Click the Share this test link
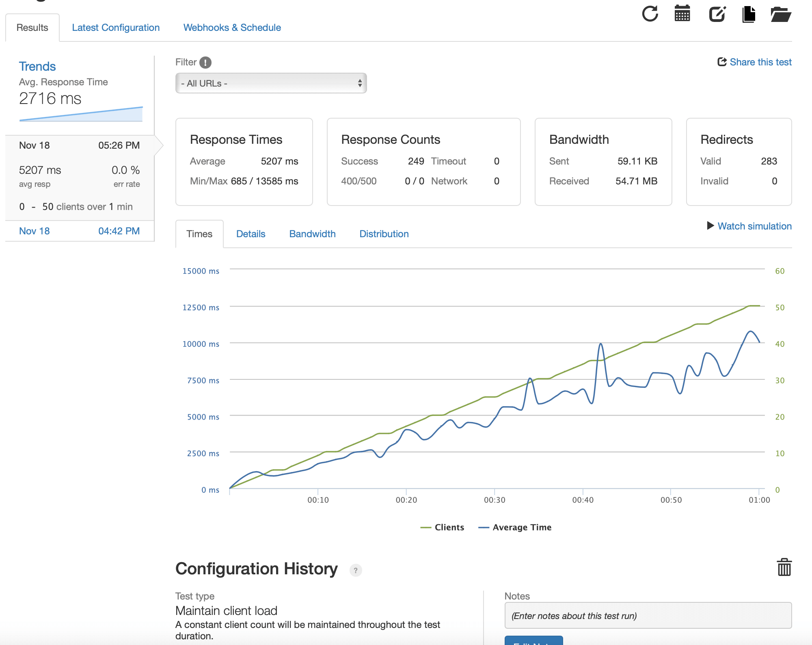Screen dimensions: 812x645 coord(755,62)
